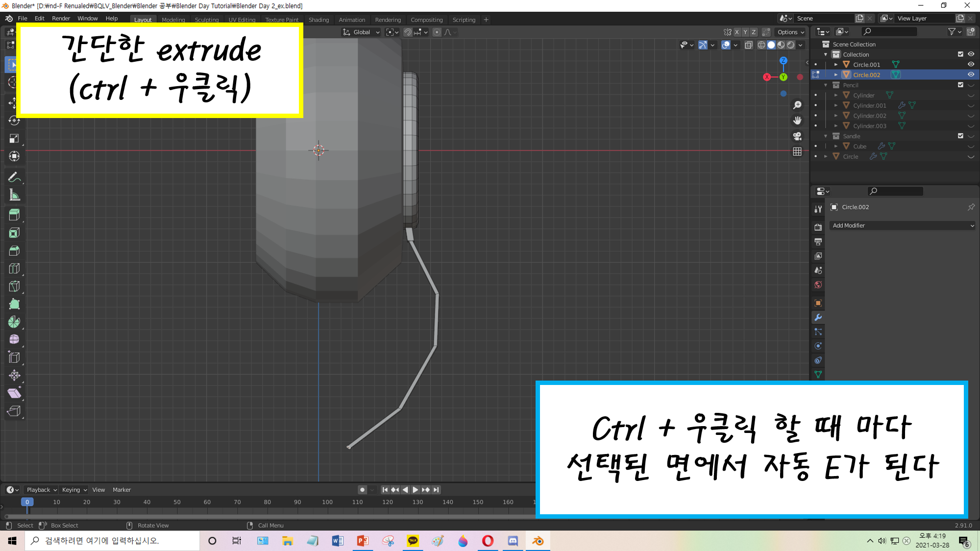Toggle camera view icon in viewport
Image resolution: width=980 pixels, height=551 pixels.
797,136
